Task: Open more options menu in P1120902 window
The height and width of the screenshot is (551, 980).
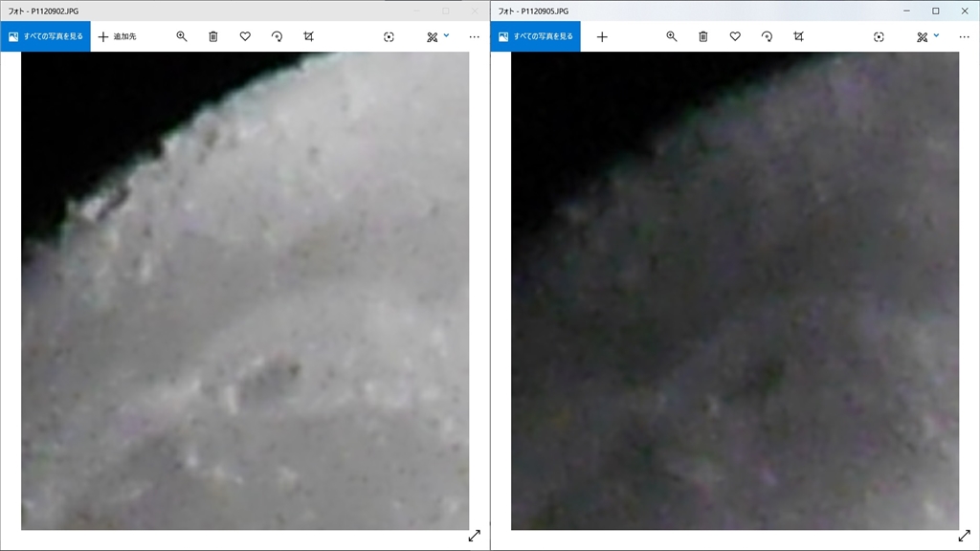Action: 475,37
